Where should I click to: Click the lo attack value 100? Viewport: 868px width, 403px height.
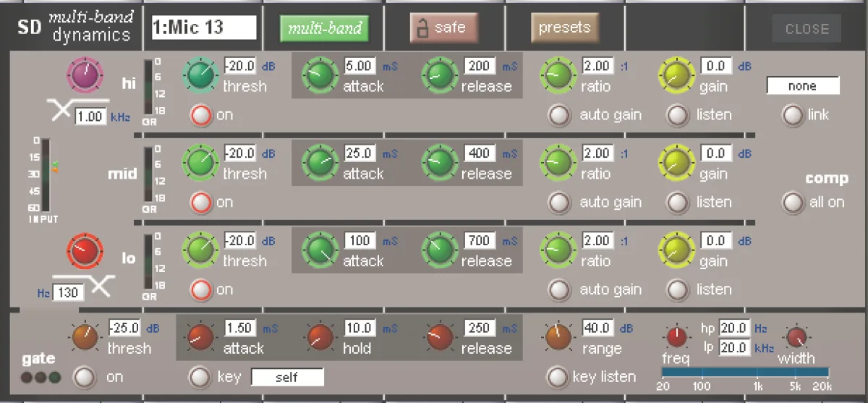pos(359,241)
